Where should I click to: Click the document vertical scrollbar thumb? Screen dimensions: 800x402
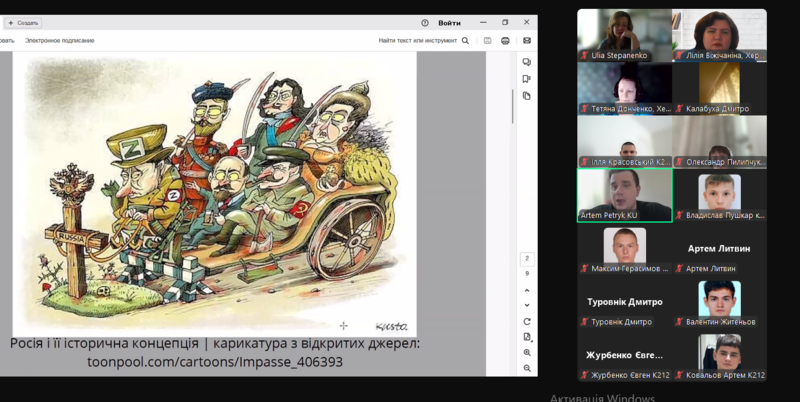coord(512,106)
